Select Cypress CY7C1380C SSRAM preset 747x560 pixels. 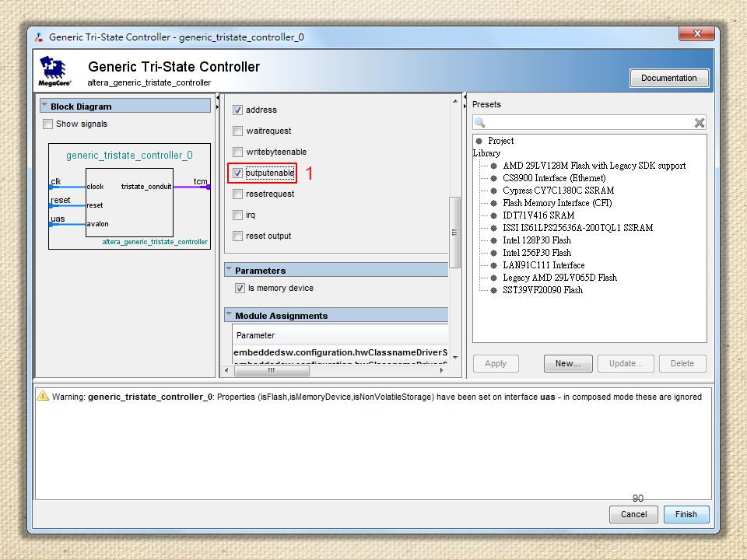pyautogui.click(x=559, y=191)
